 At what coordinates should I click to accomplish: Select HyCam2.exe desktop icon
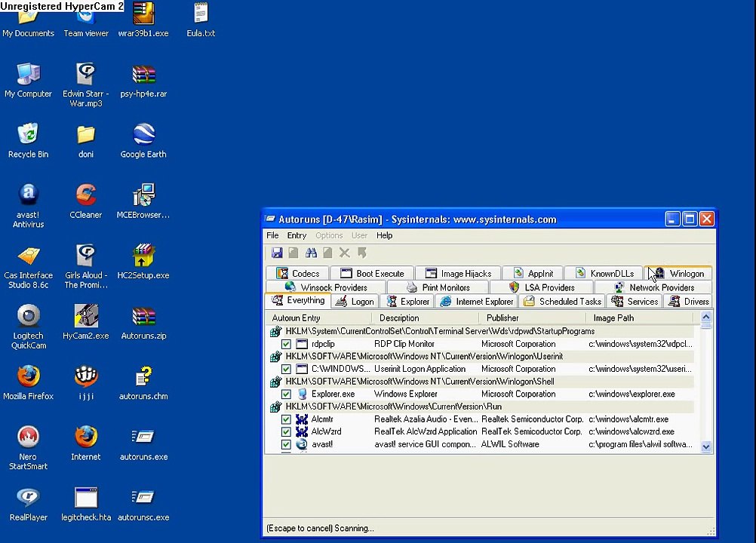coord(85,322)
